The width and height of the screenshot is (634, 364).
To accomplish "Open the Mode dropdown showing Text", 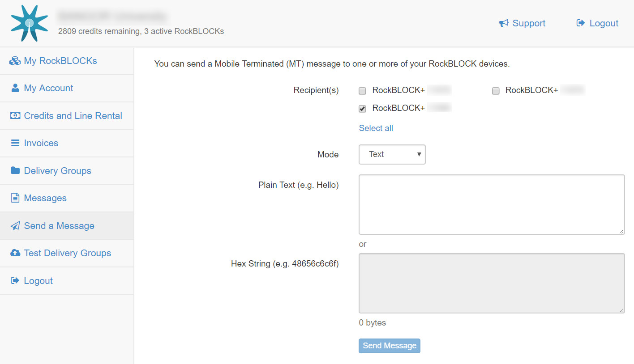I will [392, 154].
